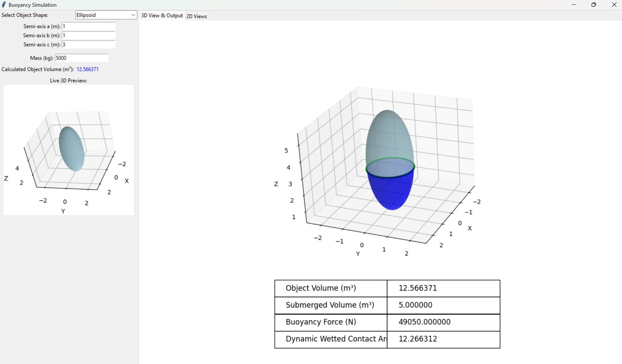Switch to the 2D Views tab
This screenshot has height=364, width=622.
196,16
